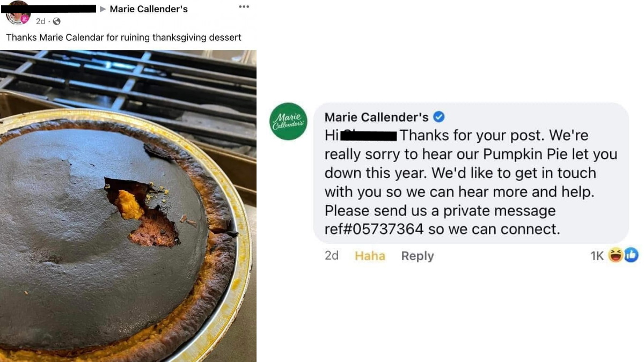
Task: React to the comment using the reaction counter
Action: [x=597, y=256]
